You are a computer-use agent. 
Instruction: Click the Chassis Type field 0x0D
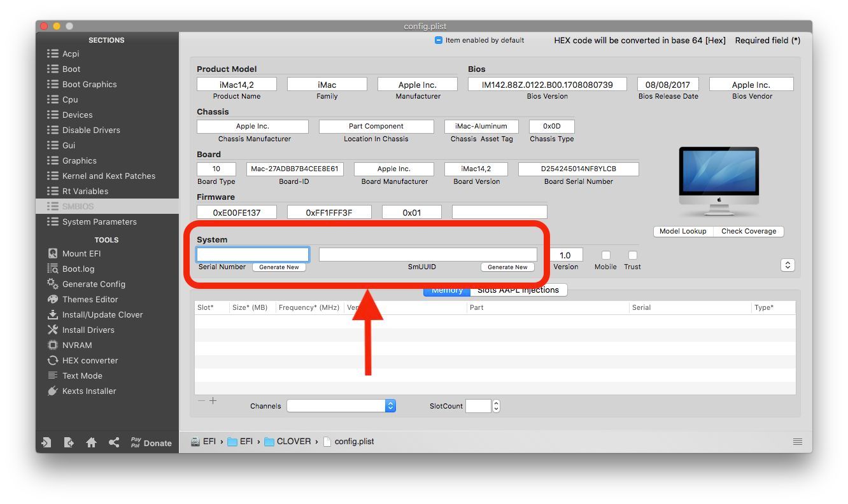pyautogui.click(x=552, y=126)
